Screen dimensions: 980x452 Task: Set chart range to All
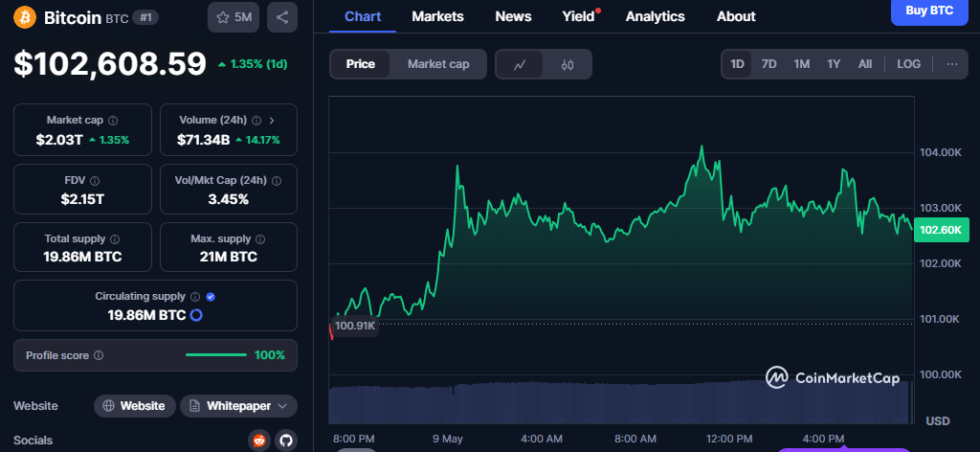(865, 64)
